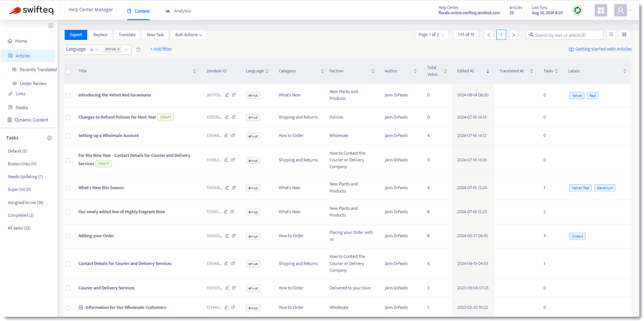Tick the select-all checkbox in table header
The image size is (644, 321).
(68, 71)
